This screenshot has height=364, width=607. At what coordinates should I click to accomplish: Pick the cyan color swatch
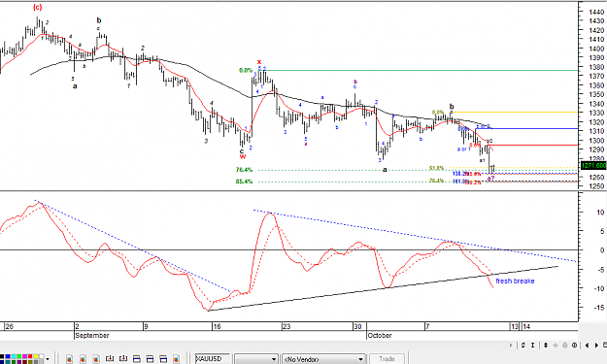coord(14,356)
